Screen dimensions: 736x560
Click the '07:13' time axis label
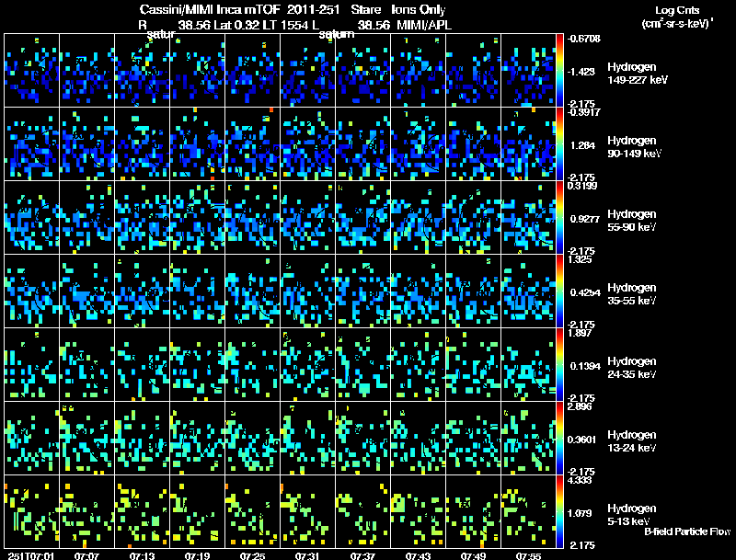[143, 555]
